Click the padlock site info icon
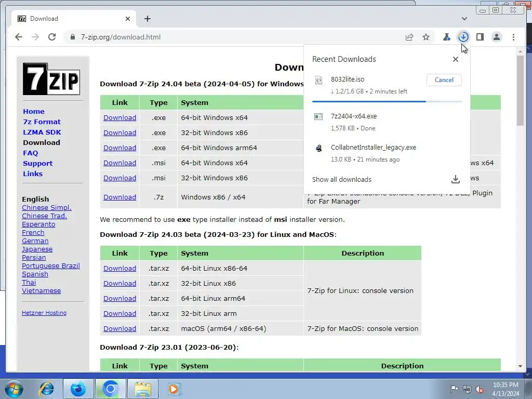532x399 pixels. pyautogui.click(x=73, y=37)
